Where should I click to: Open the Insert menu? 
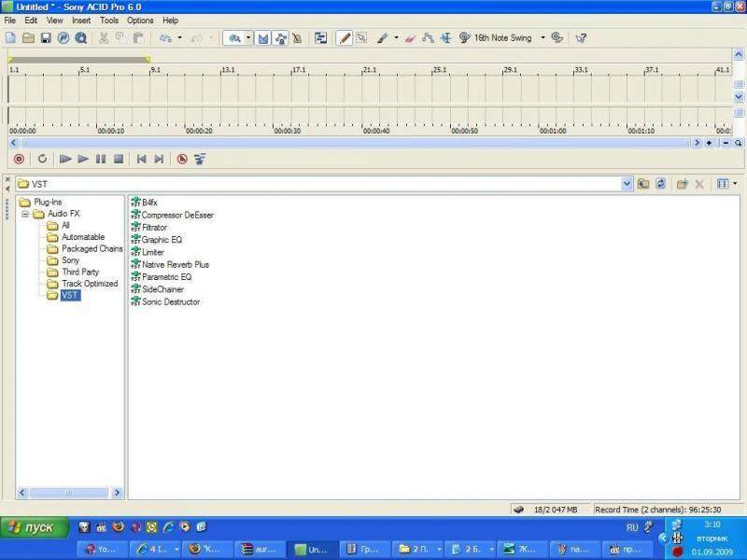point(81,20)
